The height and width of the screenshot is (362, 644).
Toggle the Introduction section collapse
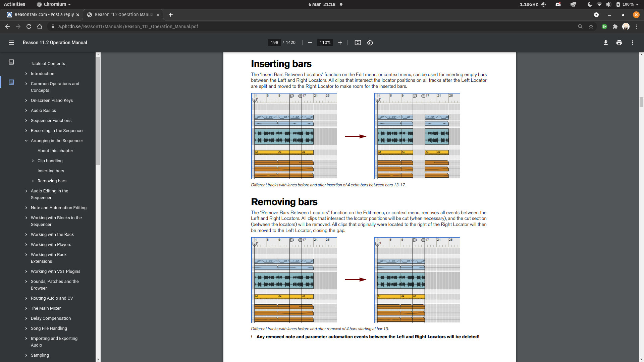[x=26, y=73]
